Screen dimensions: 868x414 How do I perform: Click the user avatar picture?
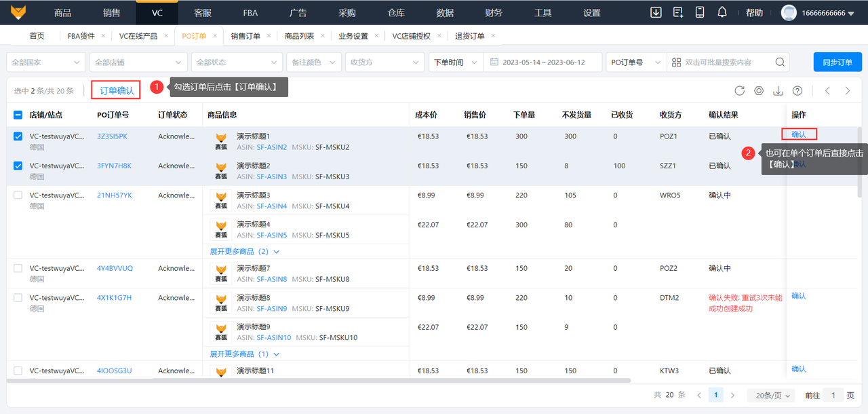coord(789,12)
